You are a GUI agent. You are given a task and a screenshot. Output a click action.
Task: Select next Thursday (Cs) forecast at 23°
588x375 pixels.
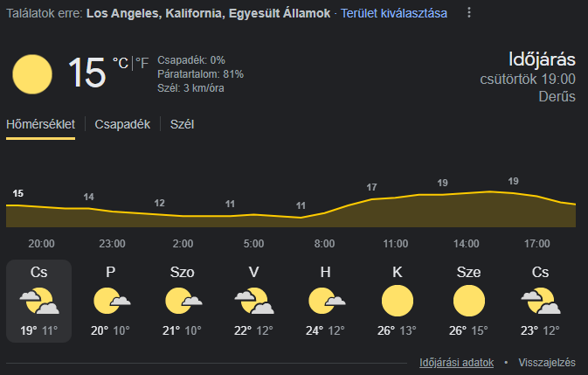point(540,302)
